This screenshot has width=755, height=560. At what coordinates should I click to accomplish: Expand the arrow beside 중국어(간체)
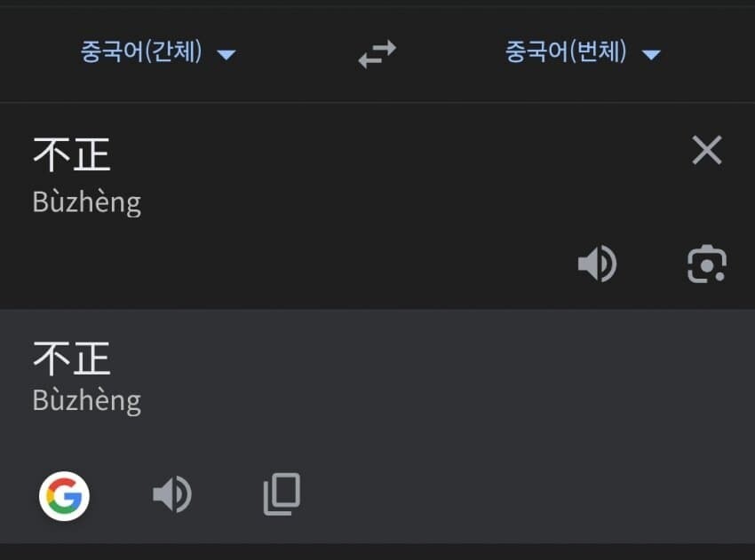pos(226,55)
